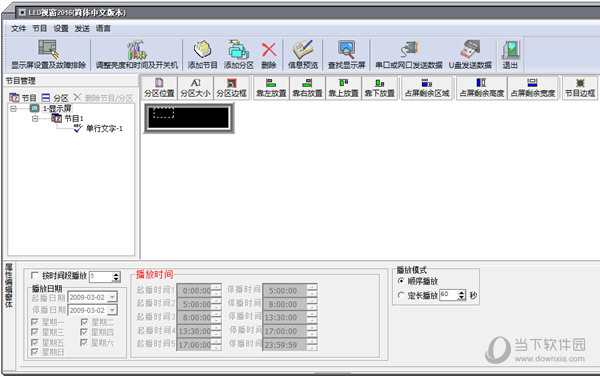Click 分区位置 tool
The width and height of the screenshot is (600, 377).
click(x=159, y=88)
